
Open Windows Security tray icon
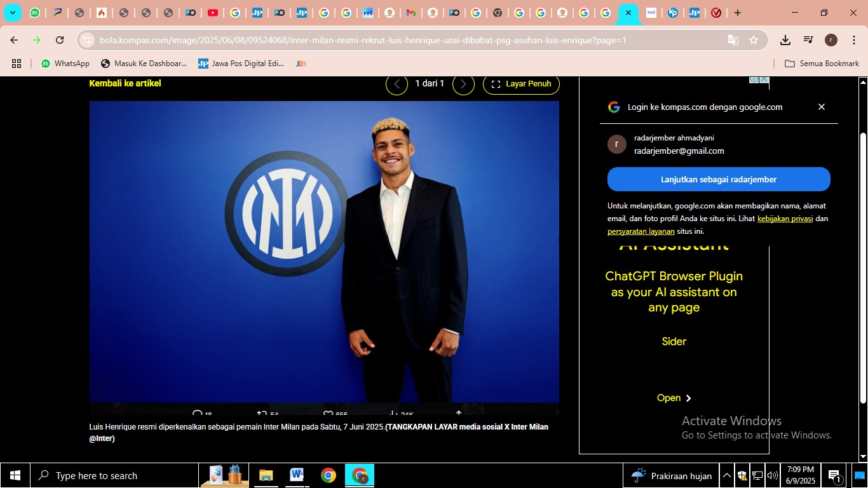pyautogui.click(x=742, y=475)
